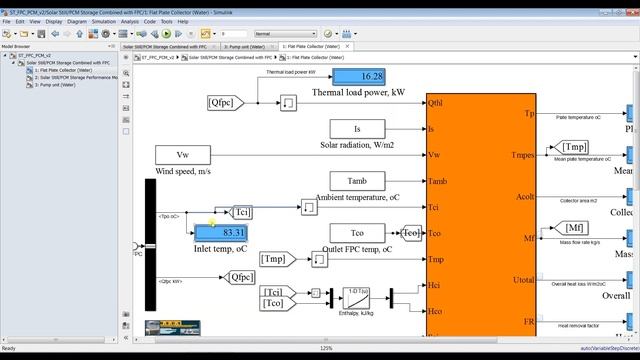Screen dimensions: 640x360
Task: Select 1: Flat Plate Collector tree item
Action: 63,70
